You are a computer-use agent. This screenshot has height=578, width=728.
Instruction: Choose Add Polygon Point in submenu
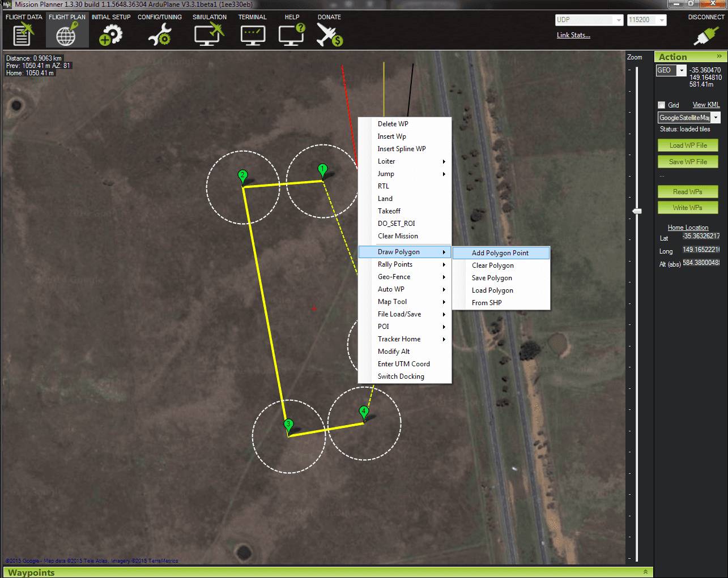[x=500, y=253]
